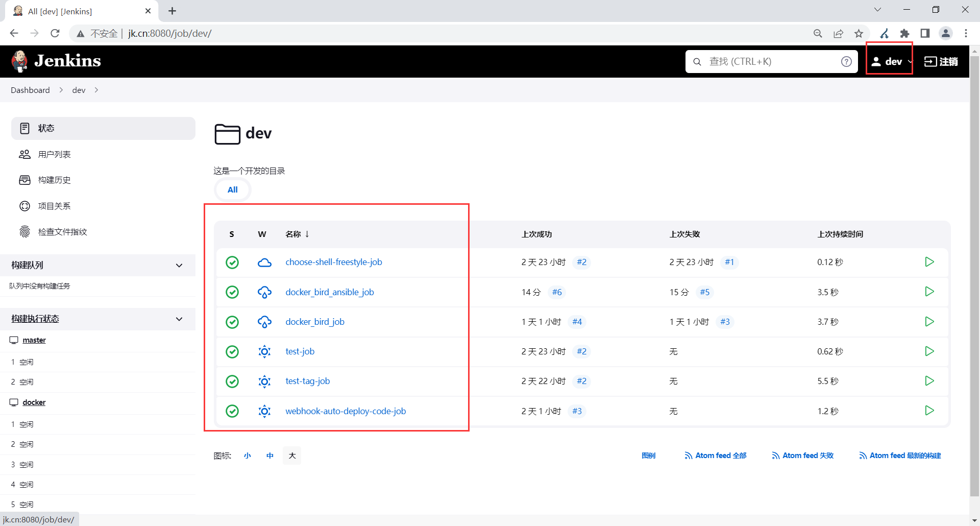Screen dimensions: 980x526
Task: Build webhook-auto-deploy-code-job now
Action: (929, 411)
